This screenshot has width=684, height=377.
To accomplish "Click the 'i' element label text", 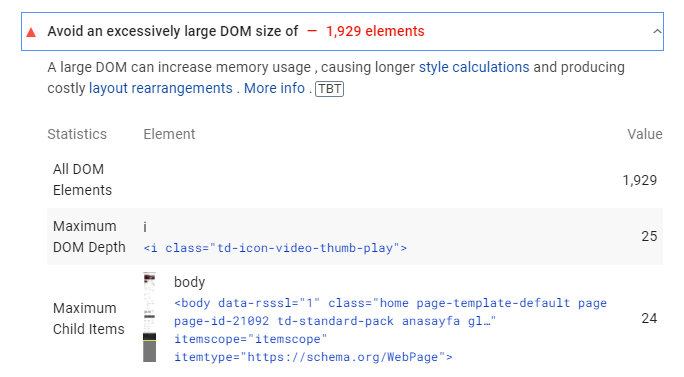I will tap(145, 227).
